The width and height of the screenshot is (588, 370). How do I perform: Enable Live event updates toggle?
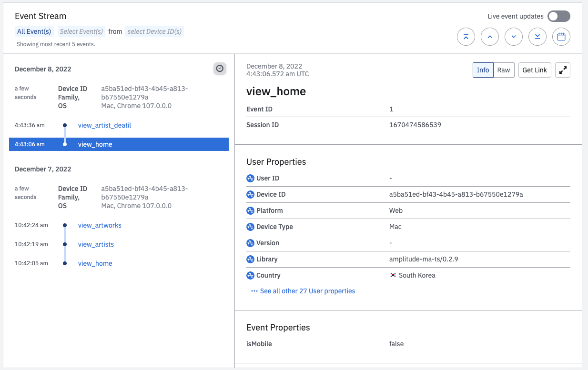(x=558, y=16)
